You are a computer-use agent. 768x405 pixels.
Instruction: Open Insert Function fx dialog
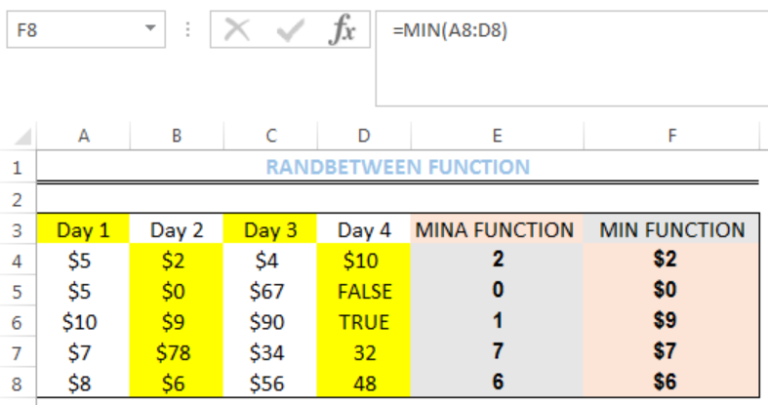[342, 30]
